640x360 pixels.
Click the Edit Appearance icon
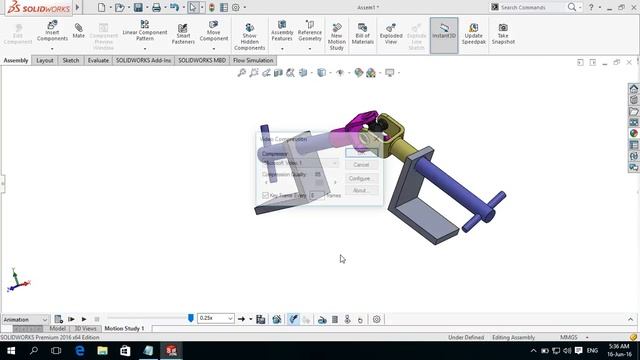tap(358, 73)
